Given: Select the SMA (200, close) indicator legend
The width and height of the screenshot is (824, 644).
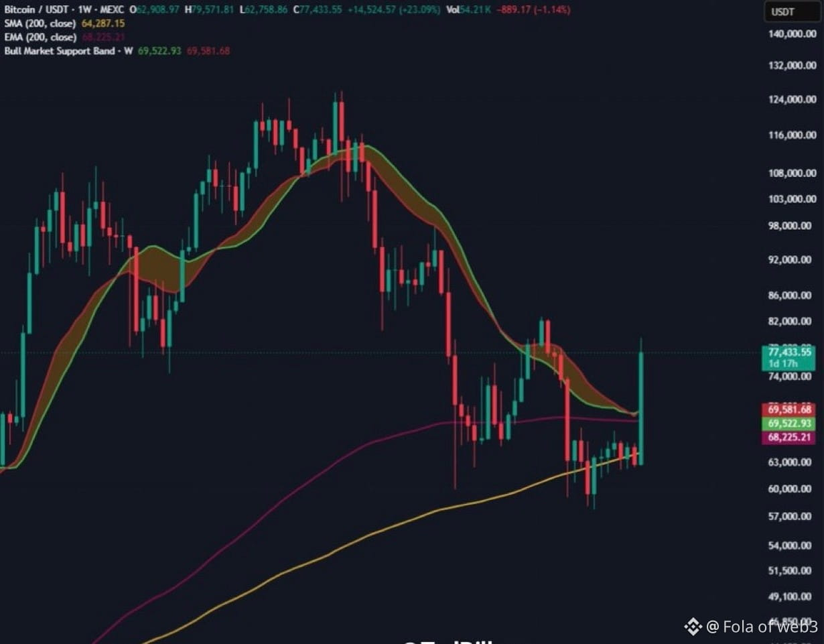Looking at the screenshot, I should pos(40,23).
